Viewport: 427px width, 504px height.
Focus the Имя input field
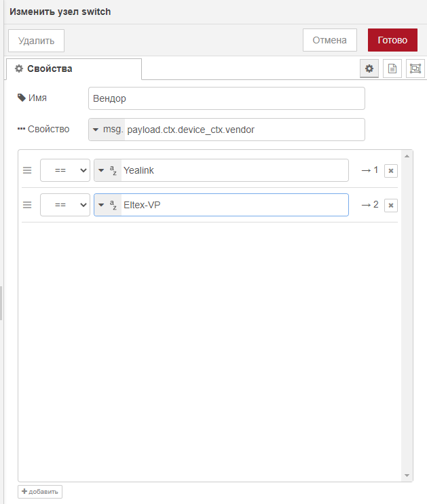(226, 98)
